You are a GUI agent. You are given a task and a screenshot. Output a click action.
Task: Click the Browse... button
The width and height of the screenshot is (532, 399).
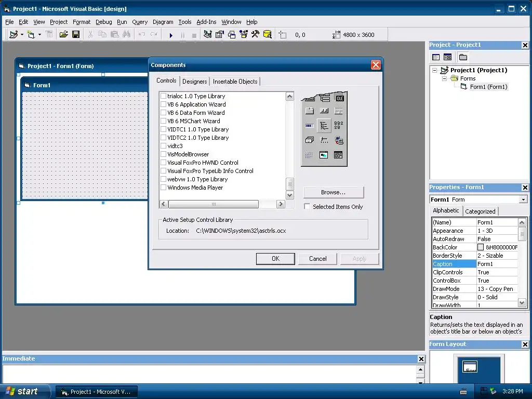(334, 192)
